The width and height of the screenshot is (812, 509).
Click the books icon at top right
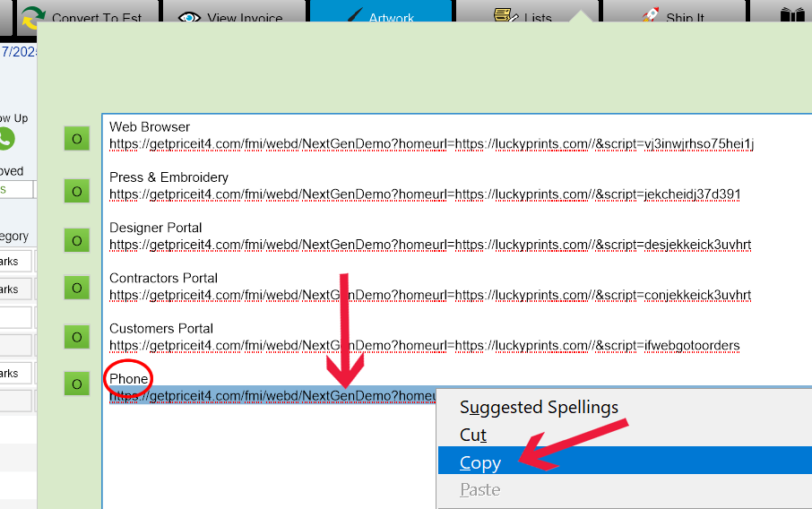click(792, 14)
